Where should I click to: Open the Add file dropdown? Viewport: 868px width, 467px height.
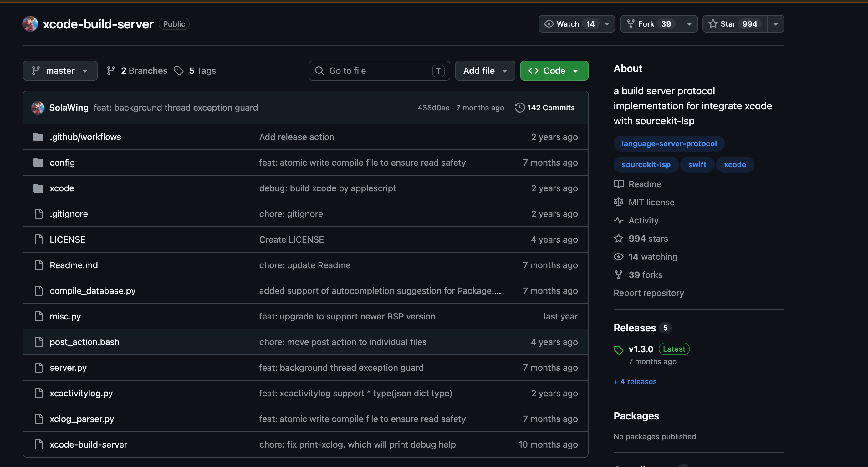485,71
